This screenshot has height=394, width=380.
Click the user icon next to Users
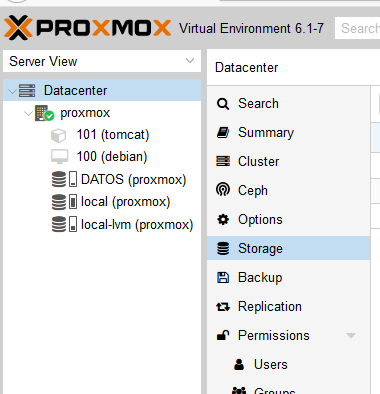click(239, 364)
